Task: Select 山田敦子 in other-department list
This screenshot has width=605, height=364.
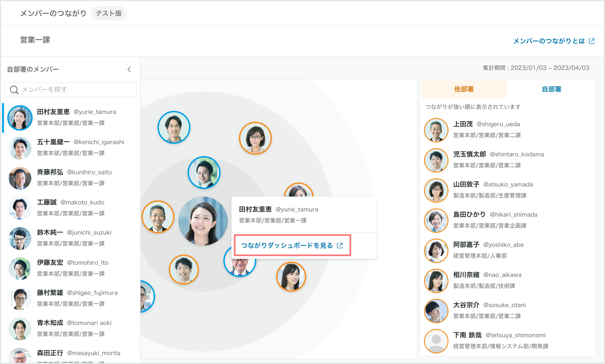Action: [x=507, y=190]
